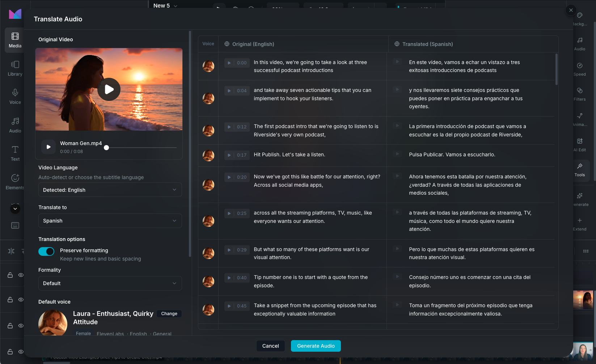This screenshot has height=364, width=596.
Task: Open the Translate to dropdown set to Spanish
Action: (110, 221)
